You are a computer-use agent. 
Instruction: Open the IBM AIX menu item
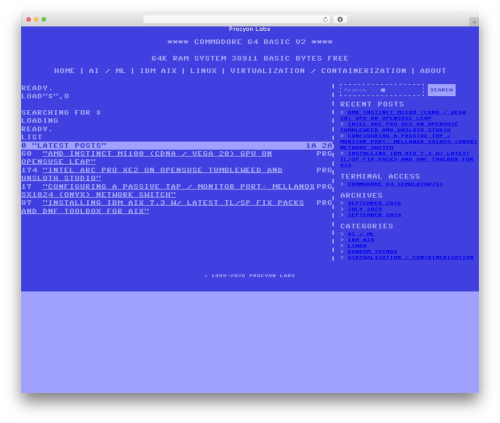(158, 71)
